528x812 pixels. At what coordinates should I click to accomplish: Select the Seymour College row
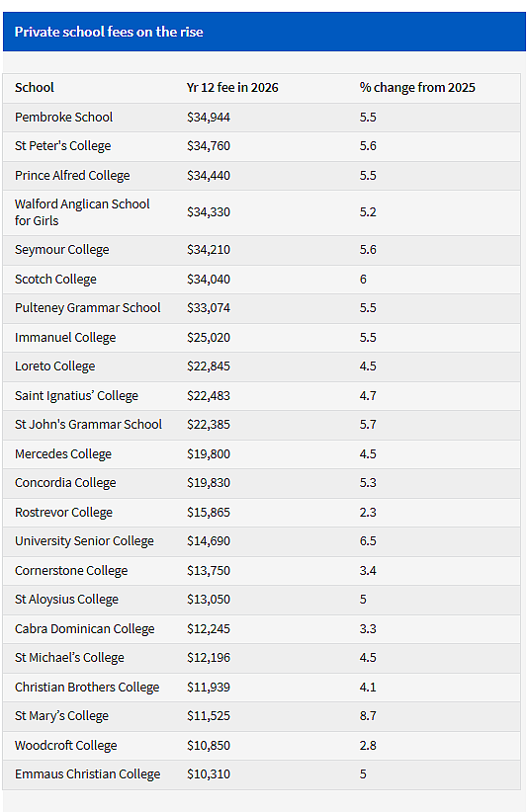pos(262,250)
